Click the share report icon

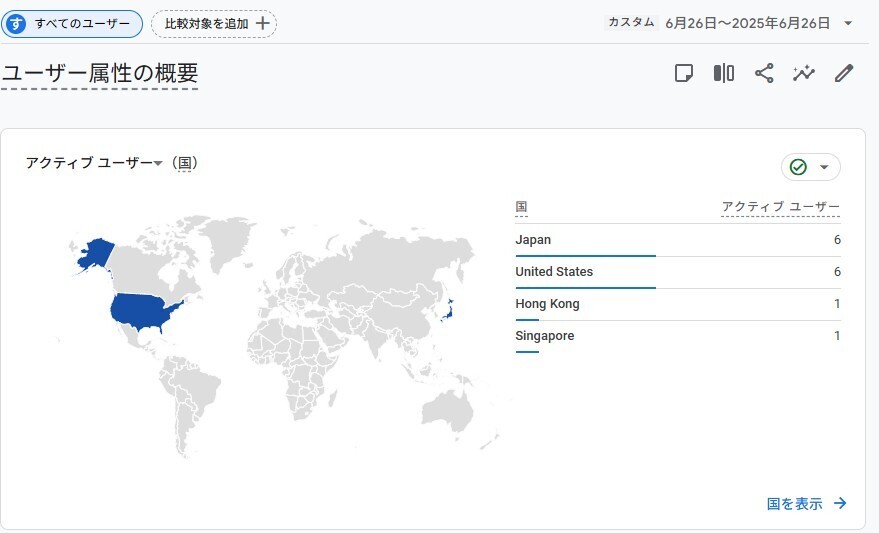[x=764, y=73]
